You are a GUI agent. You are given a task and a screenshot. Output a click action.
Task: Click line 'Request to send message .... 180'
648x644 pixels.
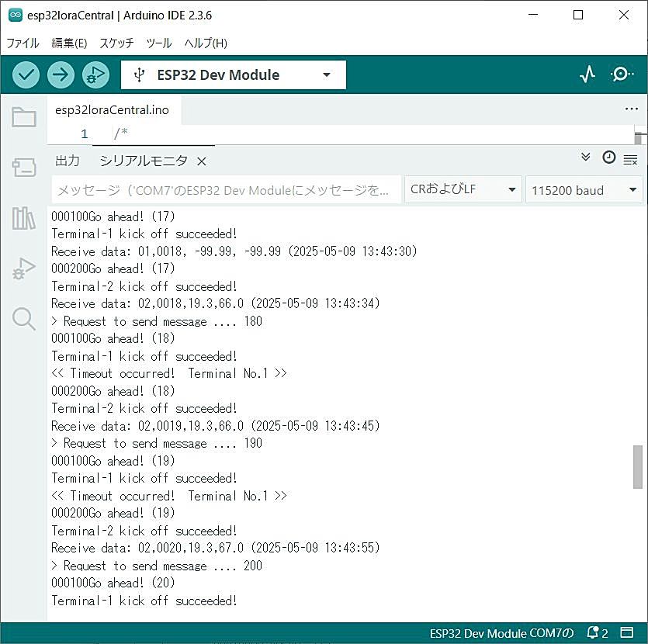coord(157,321)
